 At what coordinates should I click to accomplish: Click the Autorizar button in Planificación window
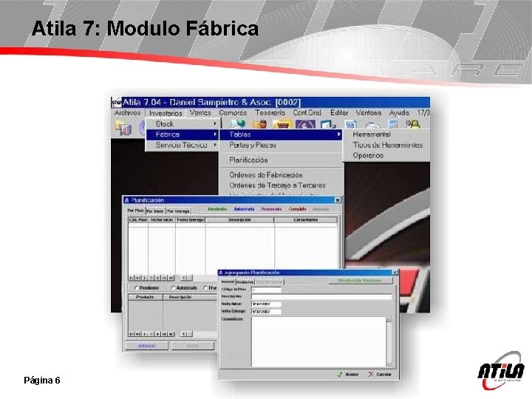click(x=147, y=346)
